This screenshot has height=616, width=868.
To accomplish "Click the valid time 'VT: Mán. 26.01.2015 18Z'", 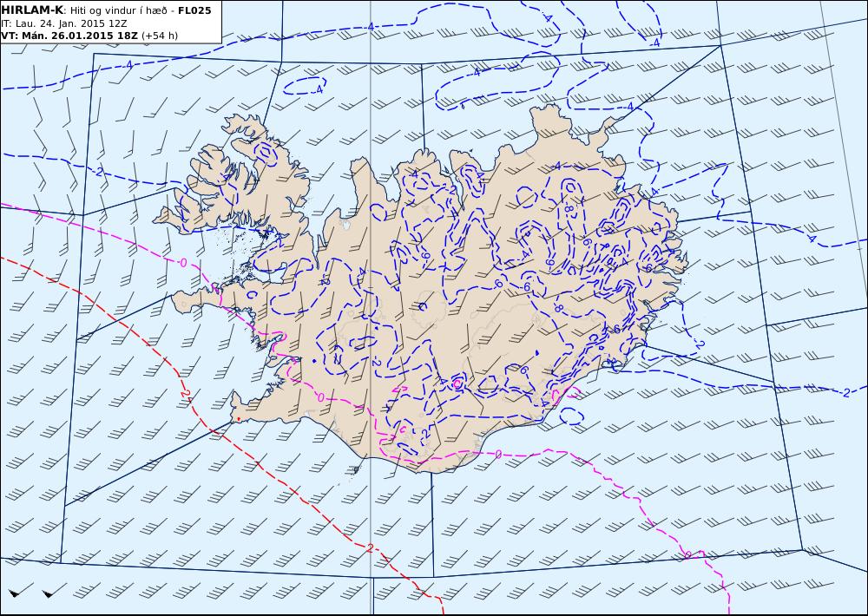I will (69, 36).
